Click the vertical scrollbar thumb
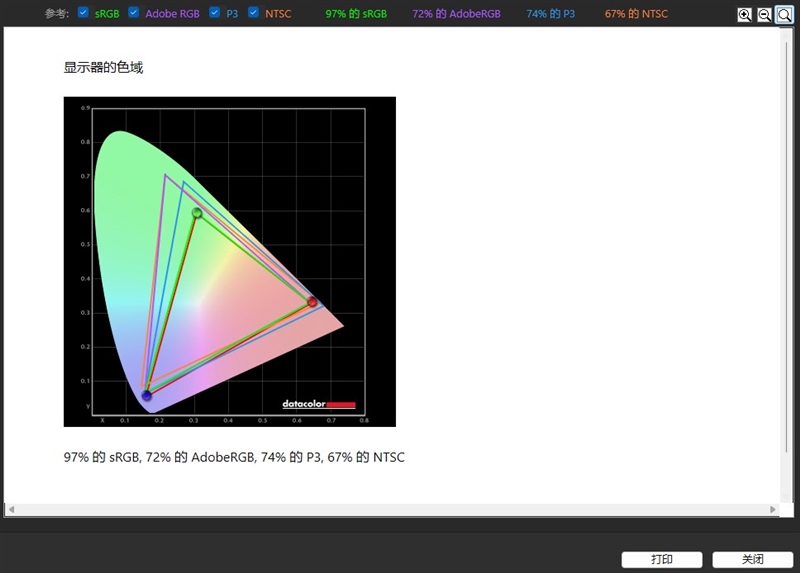 [x=787, y=247]
